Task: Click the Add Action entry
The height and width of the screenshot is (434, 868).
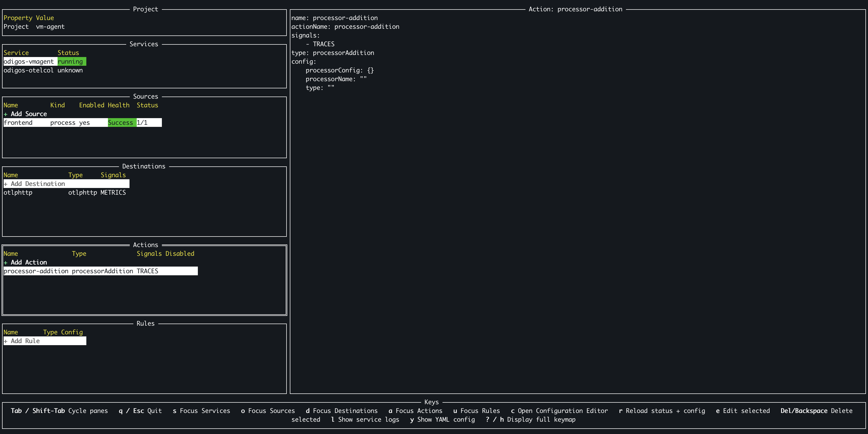Action: tap(29, 263)
